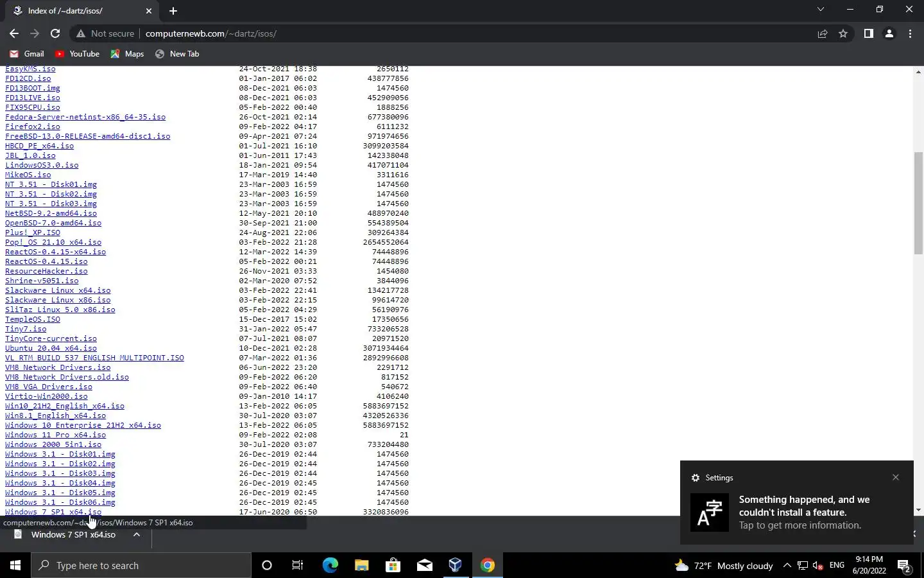Open the New Tab bookmark

pos(177,54)
